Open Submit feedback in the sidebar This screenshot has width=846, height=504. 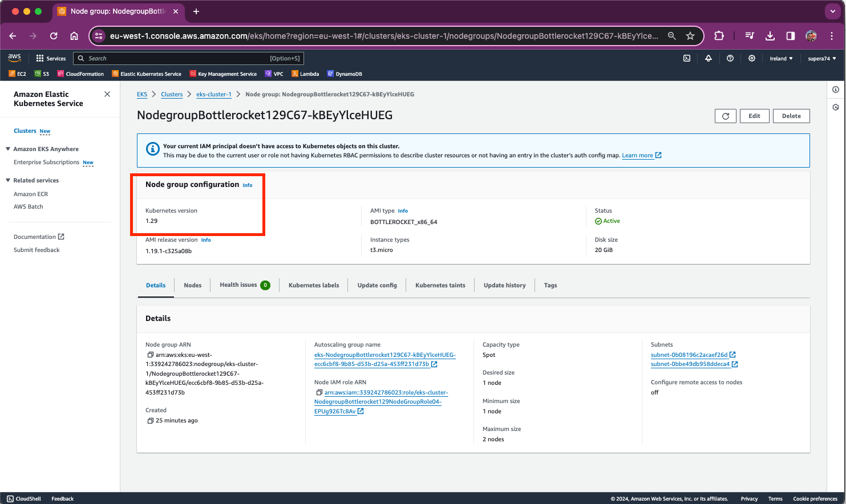tap(37, 250)
